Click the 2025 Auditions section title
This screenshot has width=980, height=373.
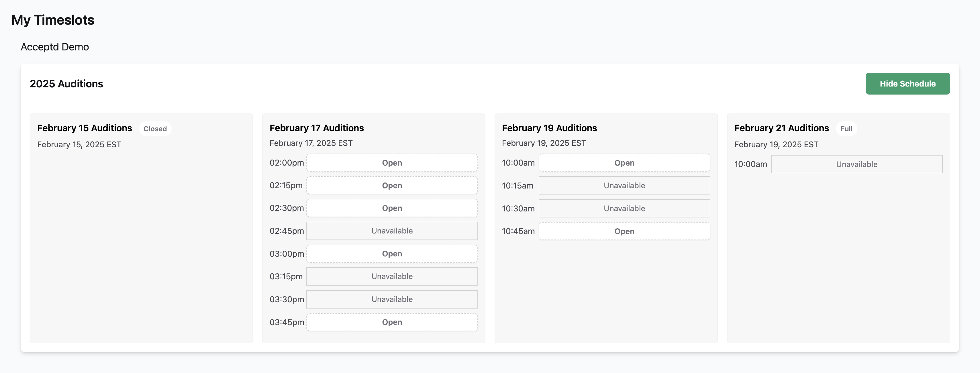click(x=66, y=84)
